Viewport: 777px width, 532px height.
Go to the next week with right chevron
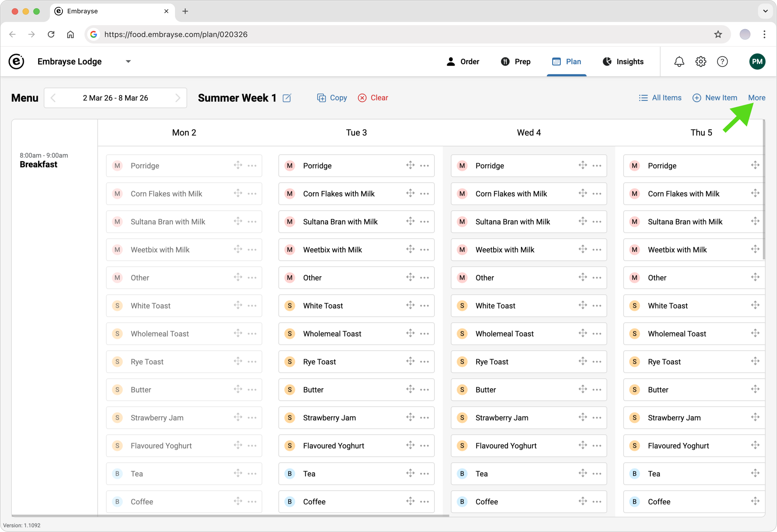(x=177, y=98)
